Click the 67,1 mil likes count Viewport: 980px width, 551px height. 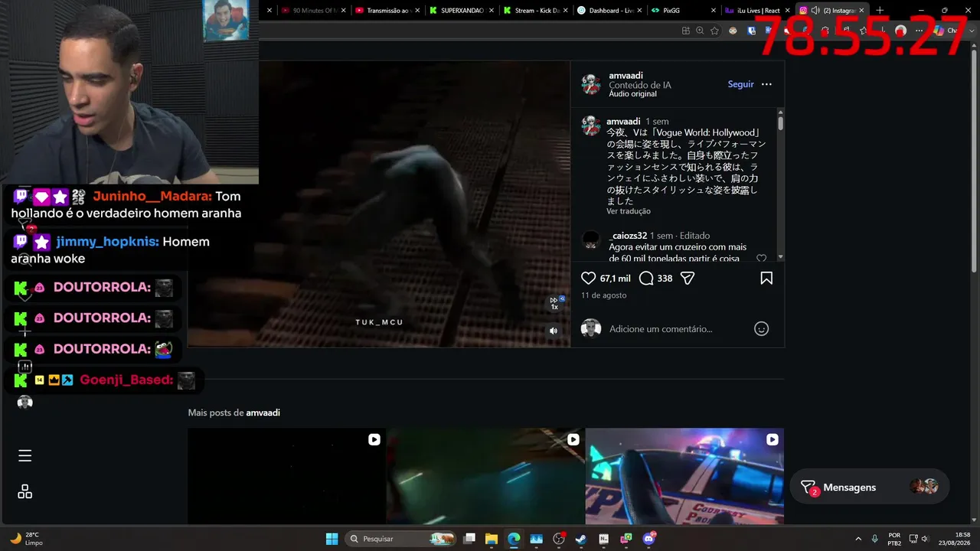[615, 279]
